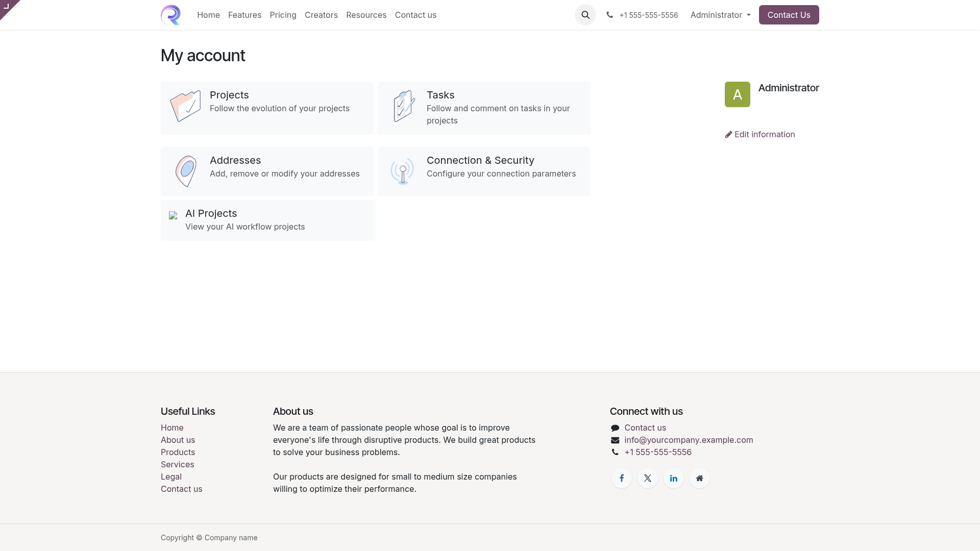This screenshot has width=980, height=551.
Task: Click footer Useful Links Home
Action: pyautogui.click(x=172, y=428)
